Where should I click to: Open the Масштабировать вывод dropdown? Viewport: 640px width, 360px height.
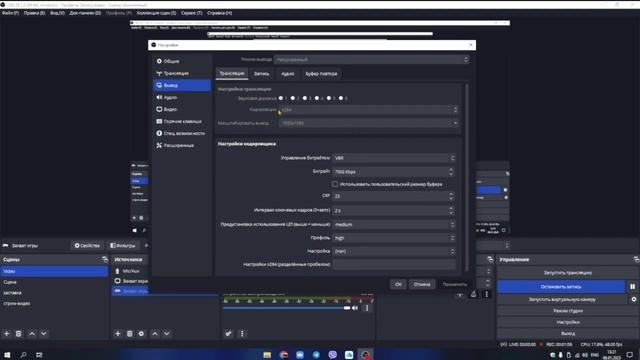tap(369, 123)
